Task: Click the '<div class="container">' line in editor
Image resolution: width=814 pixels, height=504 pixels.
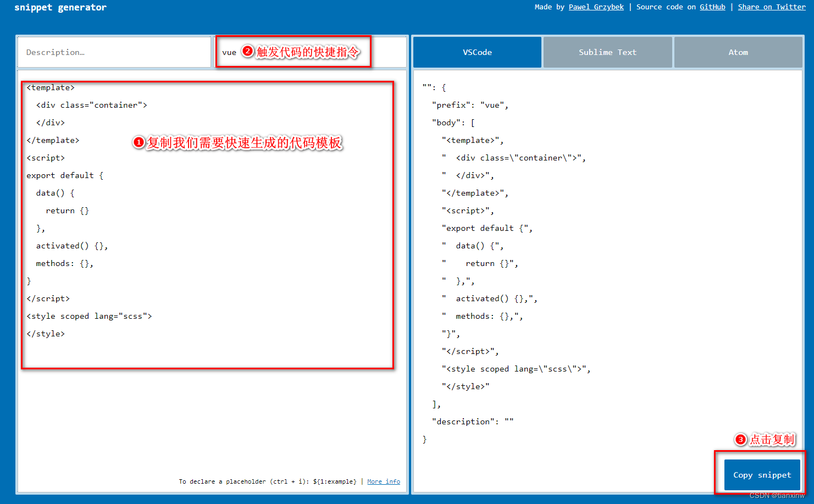Action: tap(92, 105)
